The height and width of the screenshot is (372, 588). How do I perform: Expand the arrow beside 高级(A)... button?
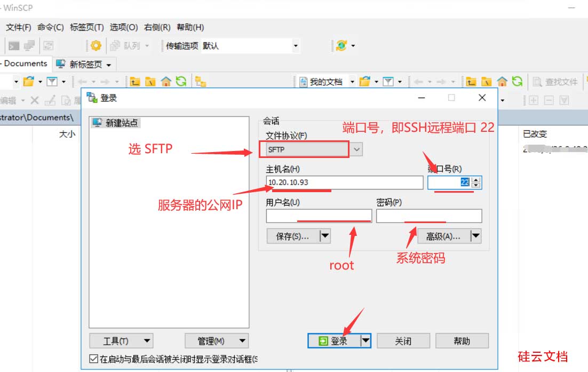pyautogui.click(x=476, y=236)
